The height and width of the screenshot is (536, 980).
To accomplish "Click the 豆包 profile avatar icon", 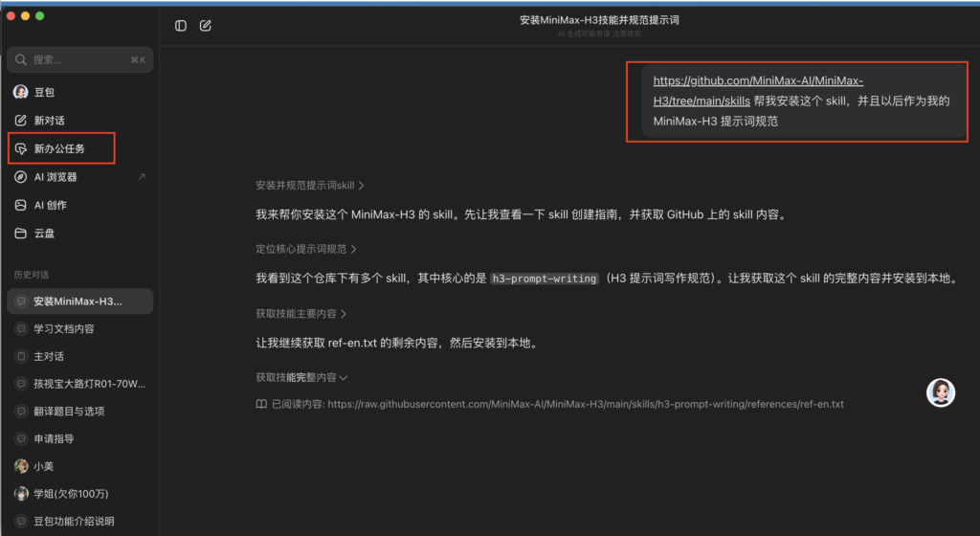I will (x=21, y=92).
